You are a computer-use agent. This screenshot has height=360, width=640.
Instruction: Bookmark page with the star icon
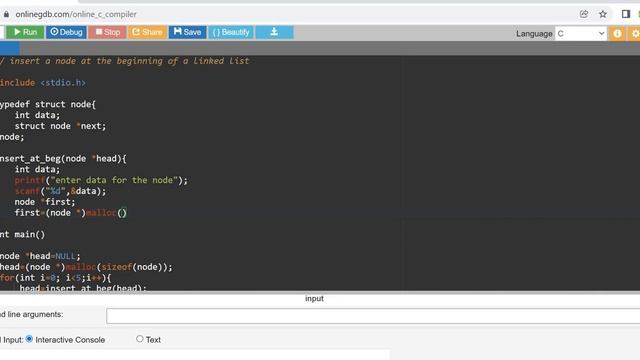[x=603, y=14]
